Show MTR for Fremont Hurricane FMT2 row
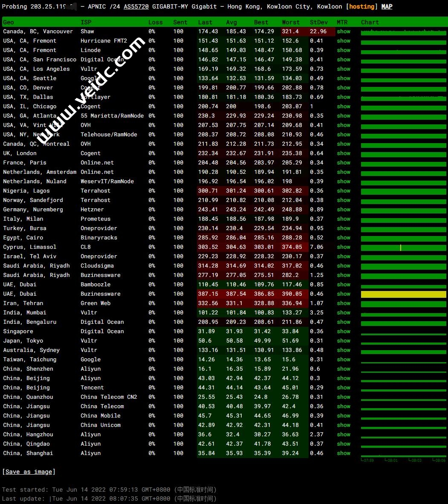The height and width of the screenshot is (504, 448). 344,41
